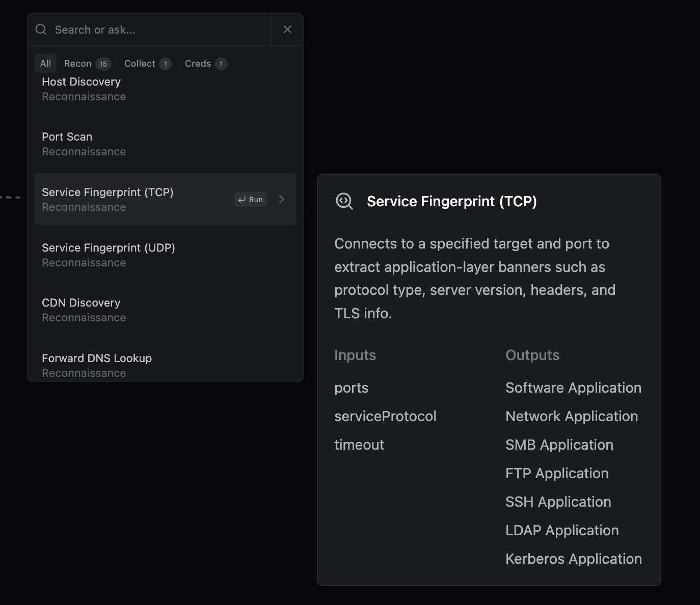Screen dimensions: 700x605
Task: Click the Kerberos Application output
Action: (573, 559)
